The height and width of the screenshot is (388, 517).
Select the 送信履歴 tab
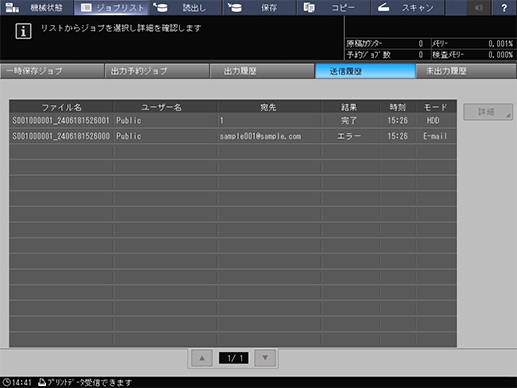[x=365, y=71]
